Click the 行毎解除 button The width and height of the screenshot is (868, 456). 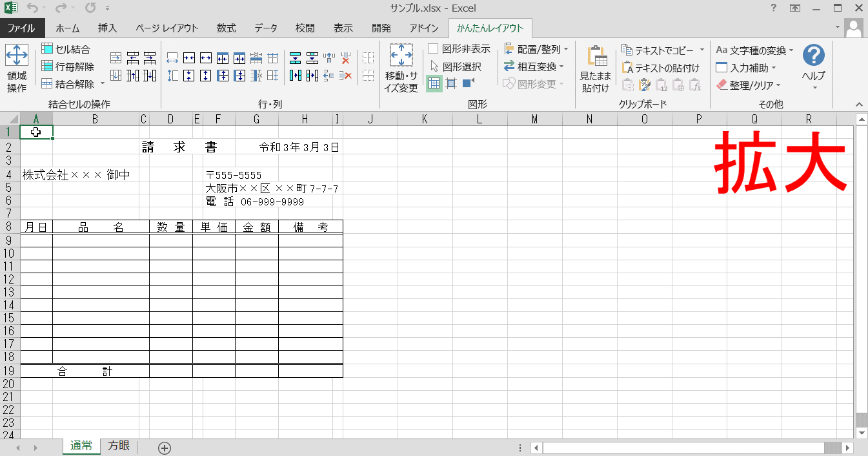tap(67, 67)
